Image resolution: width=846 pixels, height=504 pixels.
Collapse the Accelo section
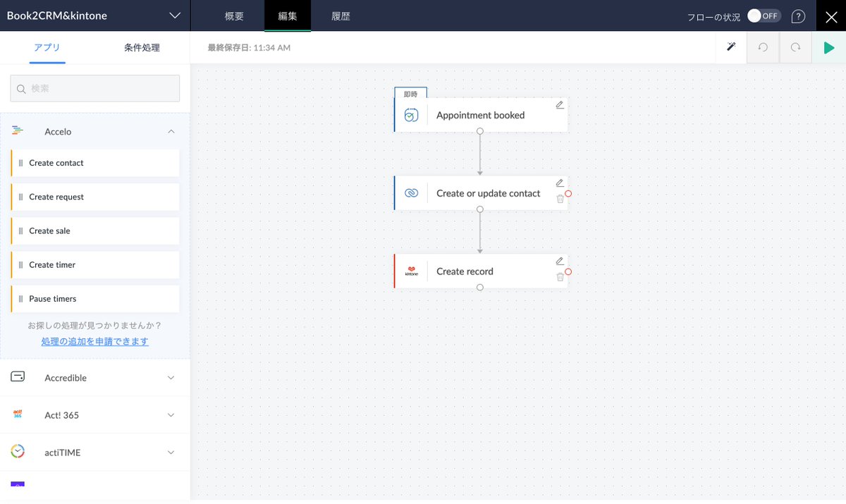pyautogui.click(x=171, y=131)
